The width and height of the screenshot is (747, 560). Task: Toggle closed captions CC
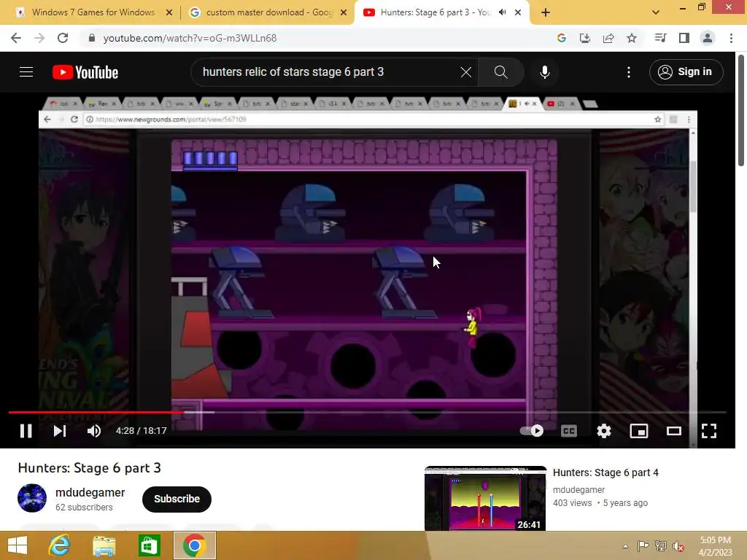569,431
